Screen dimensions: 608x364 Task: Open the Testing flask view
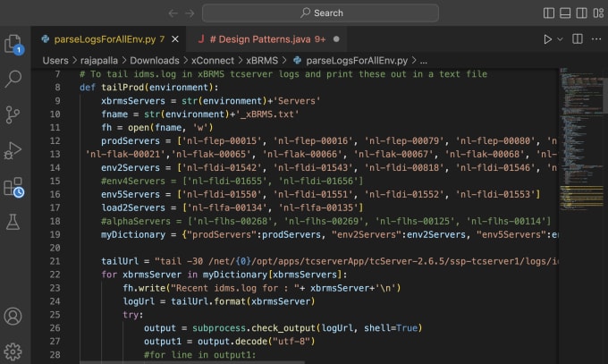13,222
